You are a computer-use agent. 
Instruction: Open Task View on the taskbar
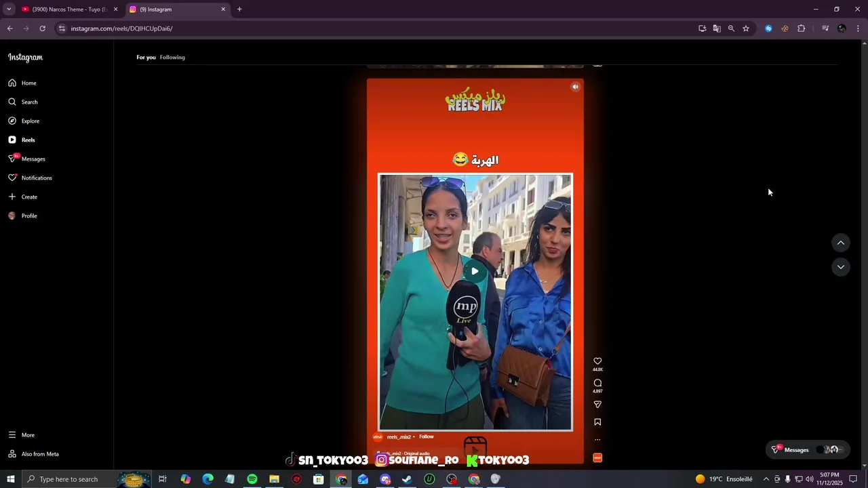pos(163,479)
